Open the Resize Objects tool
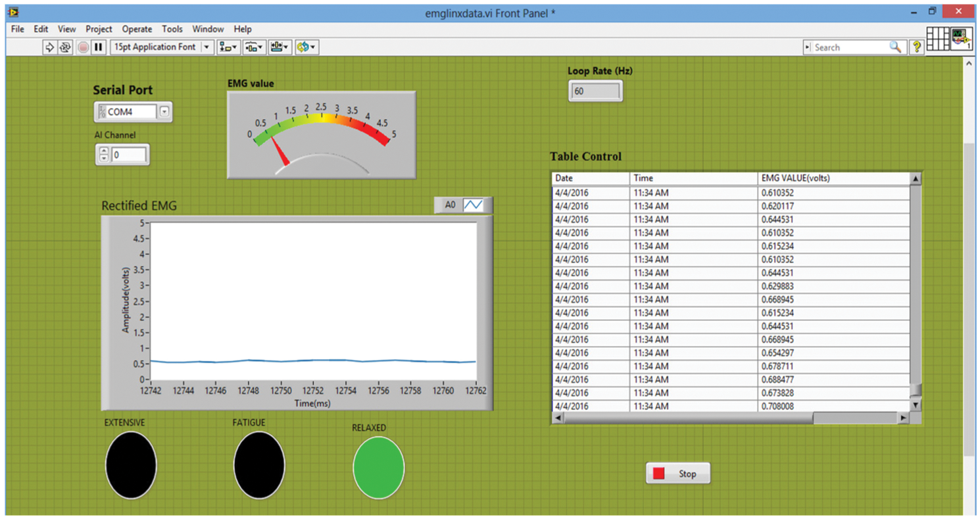Viewport: 980px width, 519px height. pos(280,47)
